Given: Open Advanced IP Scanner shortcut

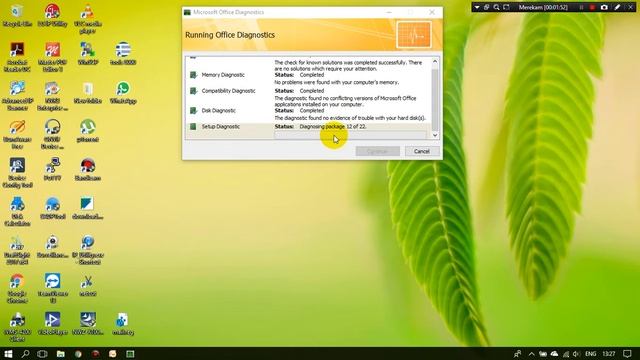Looking at the screenshot, I should coord(17,96).
